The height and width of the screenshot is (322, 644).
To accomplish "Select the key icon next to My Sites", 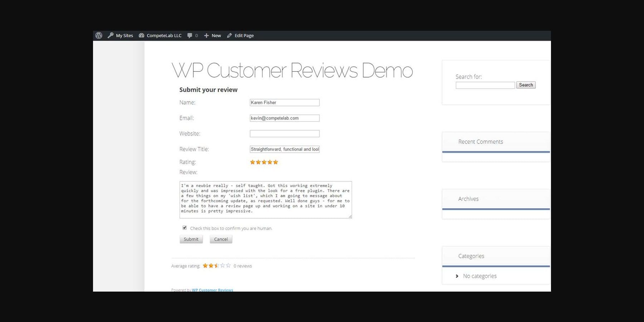I will coord(111,35).
